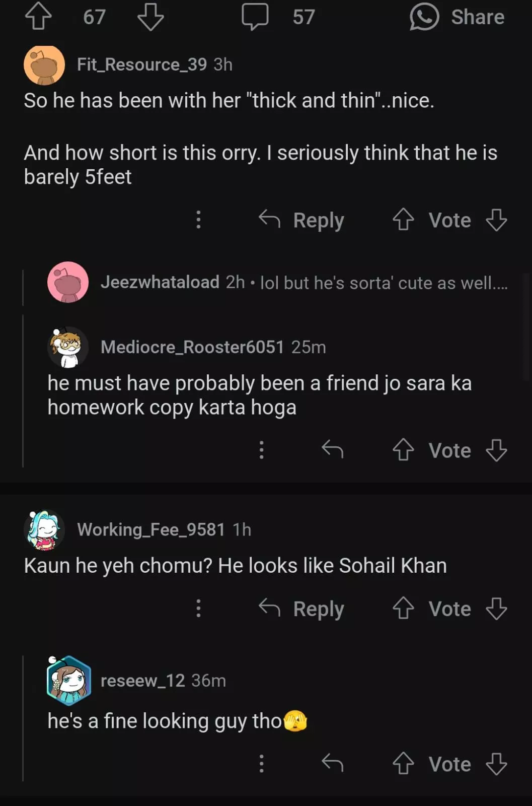Downvote Working_Fee_9581's comment
This screenshot has width=532, height=806.
(x=496, y=609)
